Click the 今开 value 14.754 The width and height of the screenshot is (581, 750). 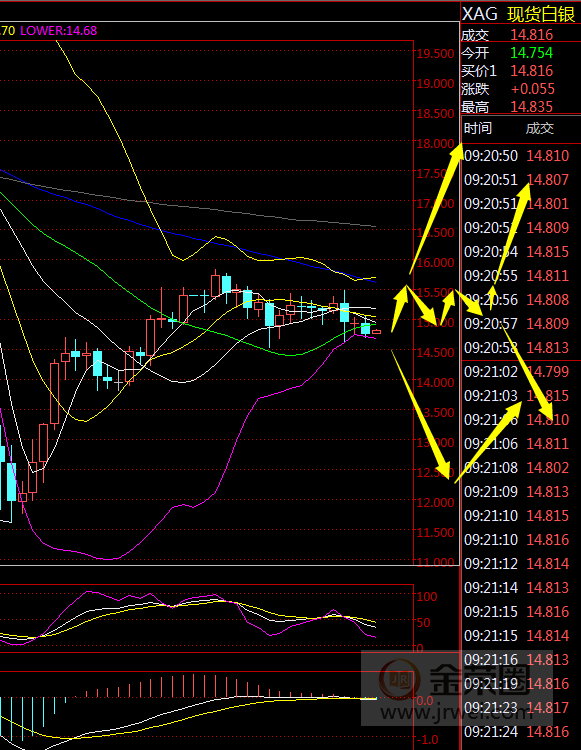[x=531, y=53]
